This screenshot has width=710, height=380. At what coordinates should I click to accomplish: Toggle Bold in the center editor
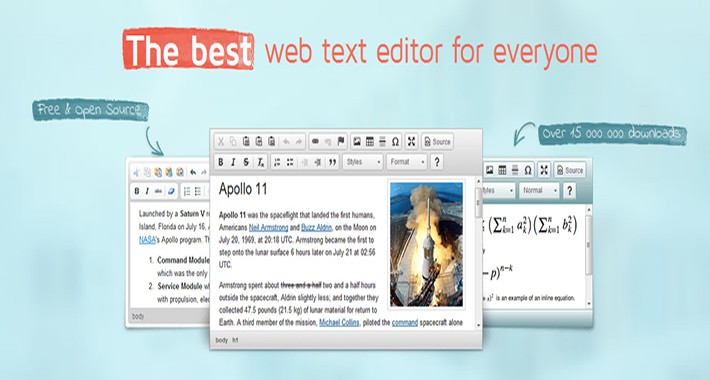pyautogui.click(x=221, y=162)
